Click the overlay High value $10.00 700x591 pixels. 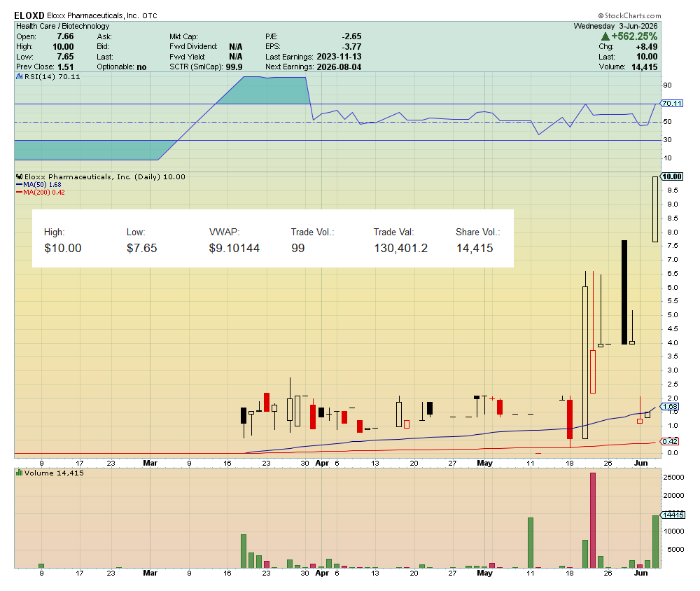(63, 249)
